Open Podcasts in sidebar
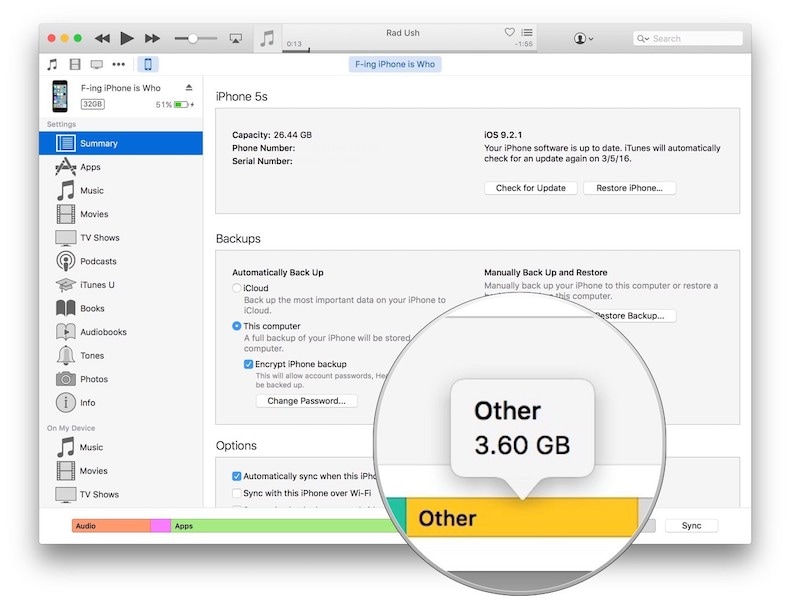This screenshot has height=600, width=791. tap(121, 261)
